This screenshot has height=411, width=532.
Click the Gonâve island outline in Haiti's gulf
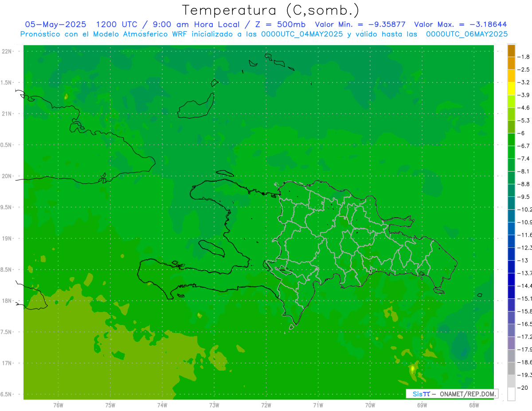coord(211,248)
